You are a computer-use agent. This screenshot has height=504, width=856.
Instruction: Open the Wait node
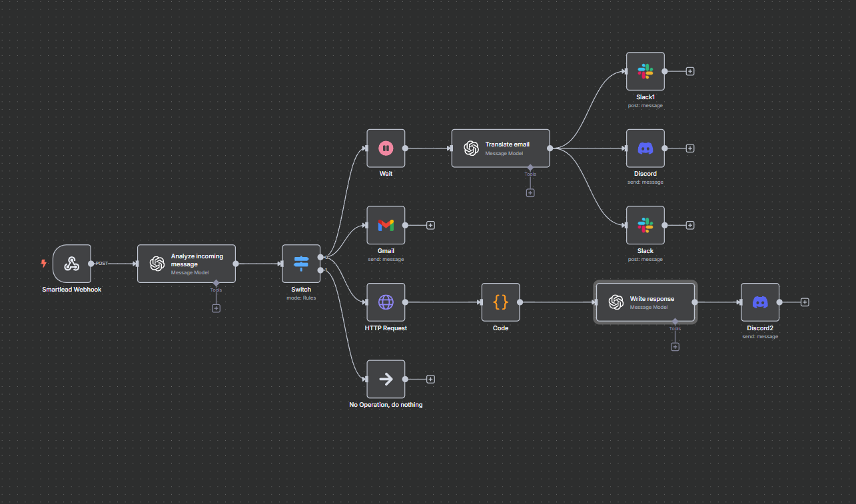pyautogui.click(x=386, y=148)
